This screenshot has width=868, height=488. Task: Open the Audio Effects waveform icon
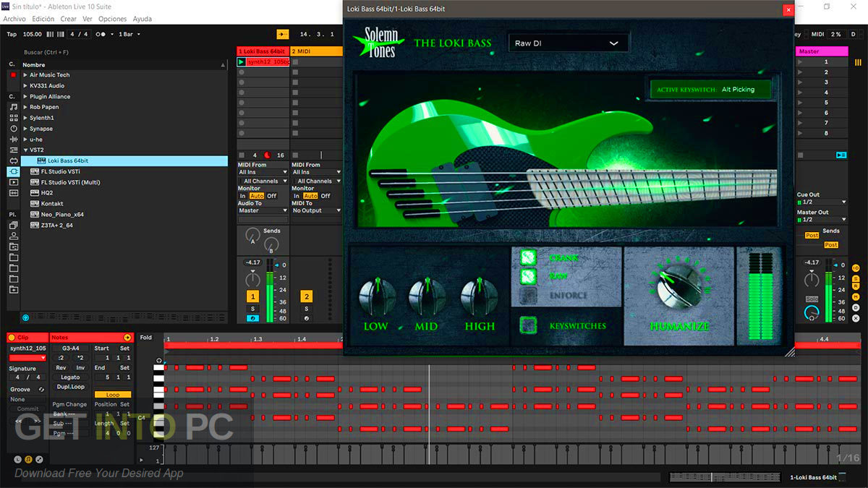[13, 140]
